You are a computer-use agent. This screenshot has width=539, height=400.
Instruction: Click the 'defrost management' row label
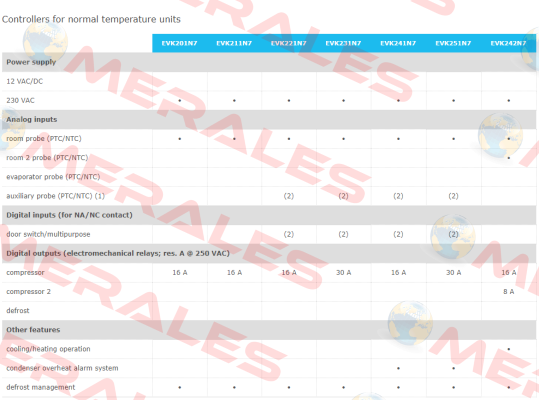[x=41, y=387]
